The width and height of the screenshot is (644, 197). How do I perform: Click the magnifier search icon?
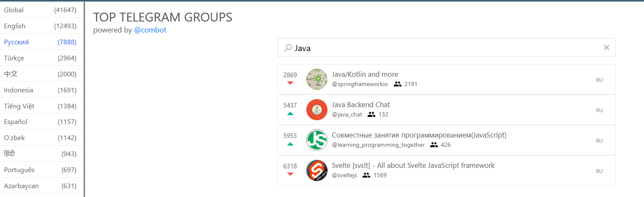(288, 48)
